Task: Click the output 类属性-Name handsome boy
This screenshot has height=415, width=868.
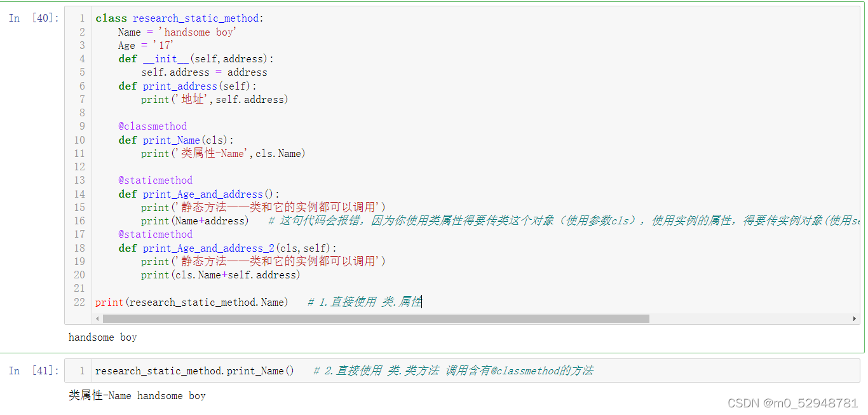Action: 137,395
